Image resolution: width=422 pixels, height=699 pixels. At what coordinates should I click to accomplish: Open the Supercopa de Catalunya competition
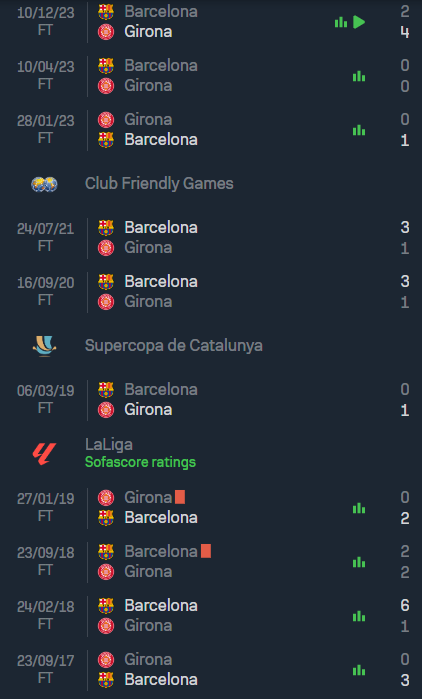174,345
